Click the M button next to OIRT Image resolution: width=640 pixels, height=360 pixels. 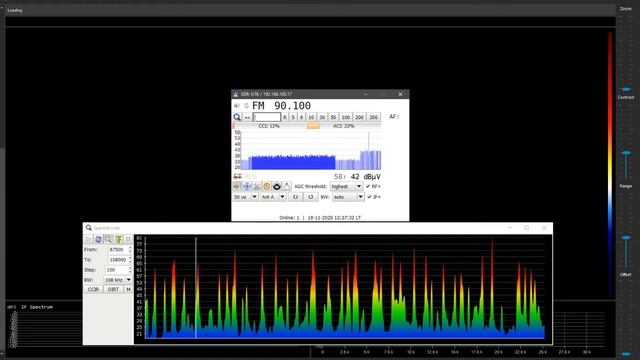pyautogui.click(x=128, y=289)
